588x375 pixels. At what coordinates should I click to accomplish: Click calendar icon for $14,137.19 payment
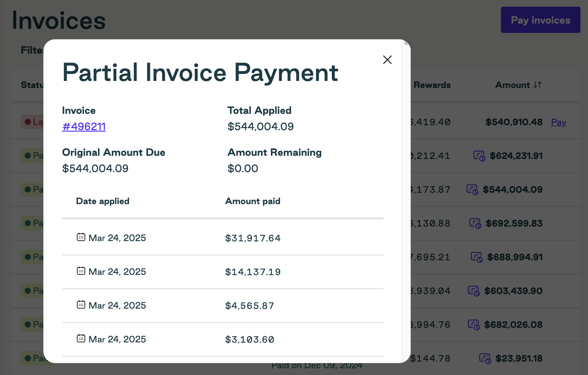coord(81,271)
